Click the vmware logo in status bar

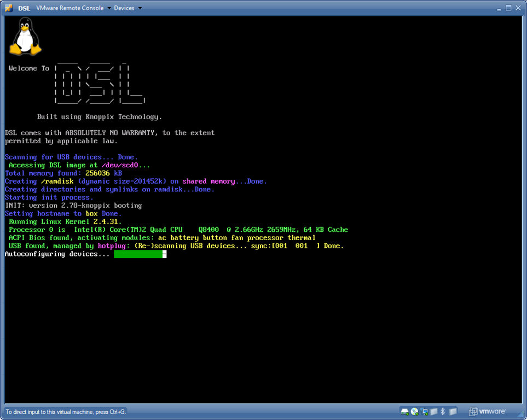coord(488,411)
